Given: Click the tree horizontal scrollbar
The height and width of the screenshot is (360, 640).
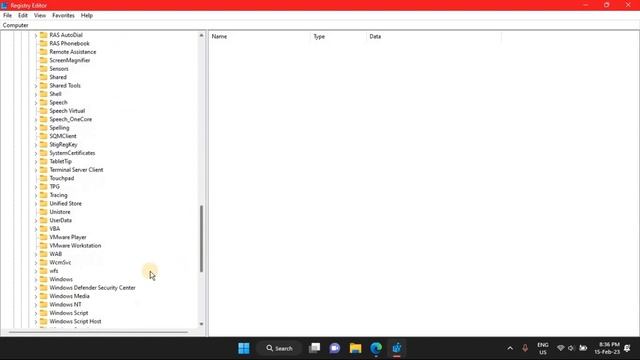Looking at the screenshot, I should pos(98,332).
